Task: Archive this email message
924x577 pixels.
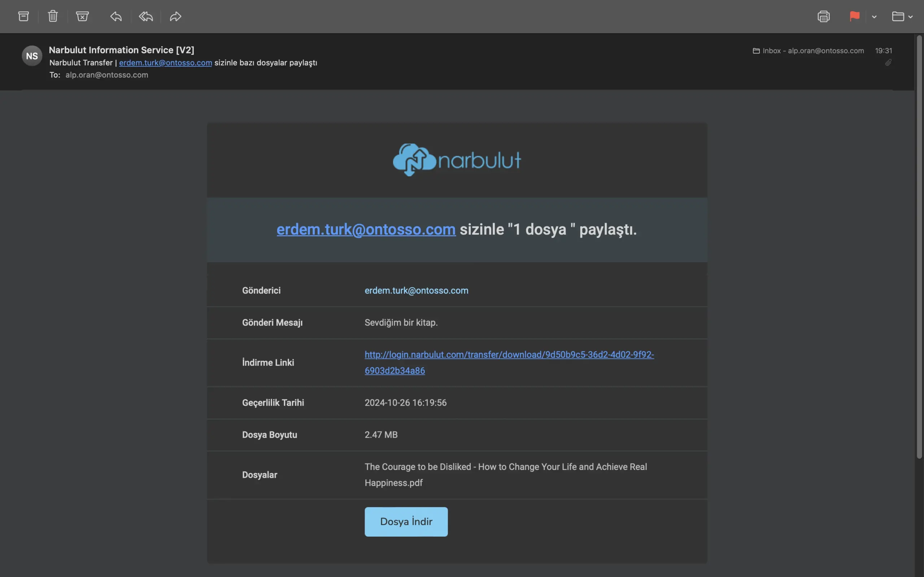Action: click(x=24, y=17)
